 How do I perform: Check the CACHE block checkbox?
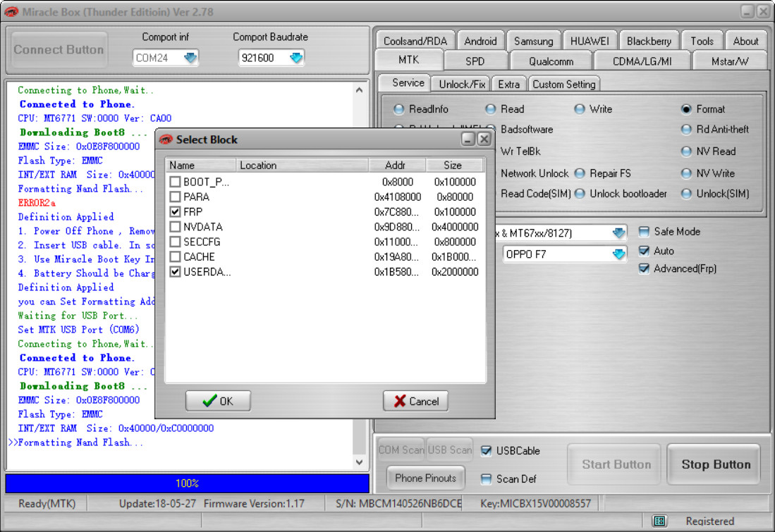pos(174,257)
